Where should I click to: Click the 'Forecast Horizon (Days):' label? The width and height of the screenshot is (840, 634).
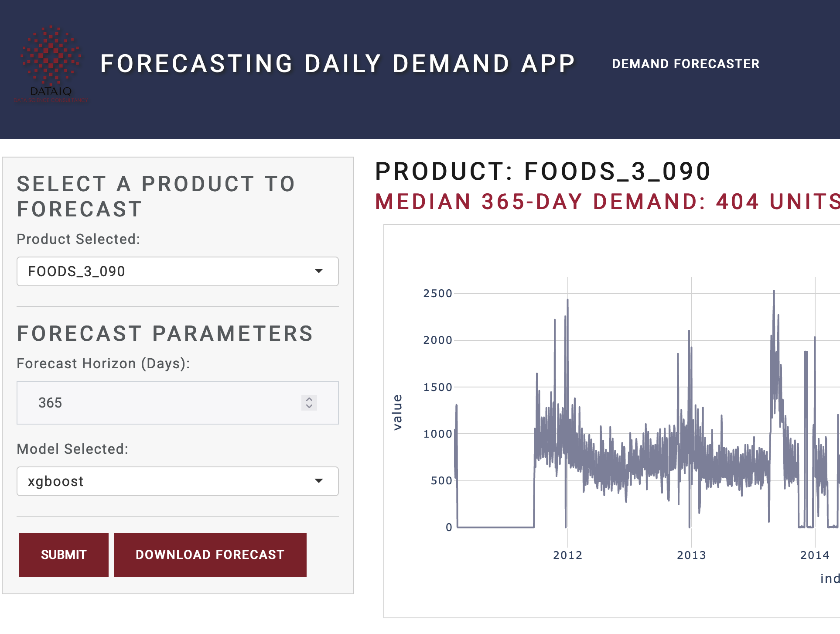(103, 363)
